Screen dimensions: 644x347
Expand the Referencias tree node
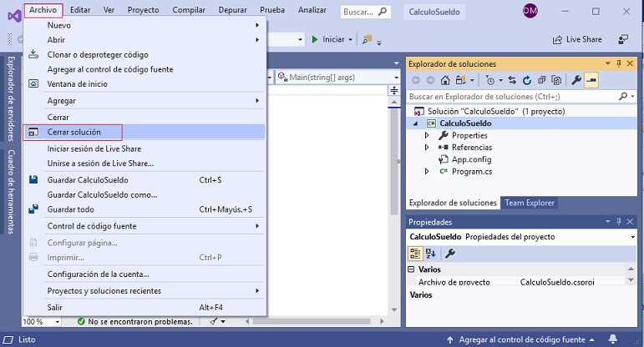click(427, 148)
